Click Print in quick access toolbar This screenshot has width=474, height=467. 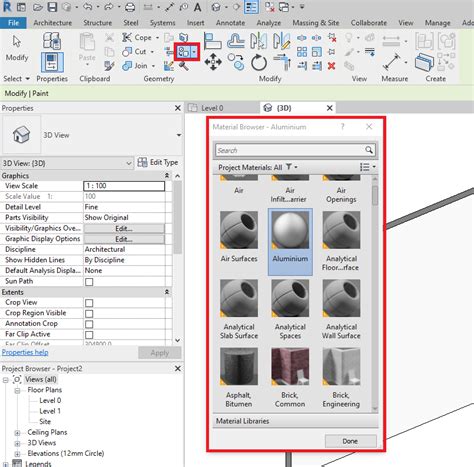pos(130,7)
